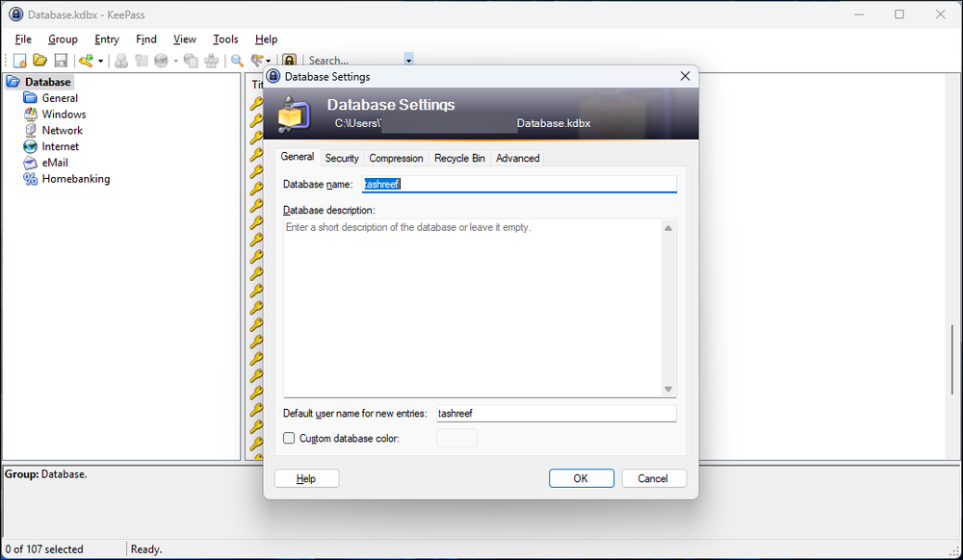The height and width of the screenshot is (560, 963).
Task: Select the General group in tree
Action: click(60, 98)
